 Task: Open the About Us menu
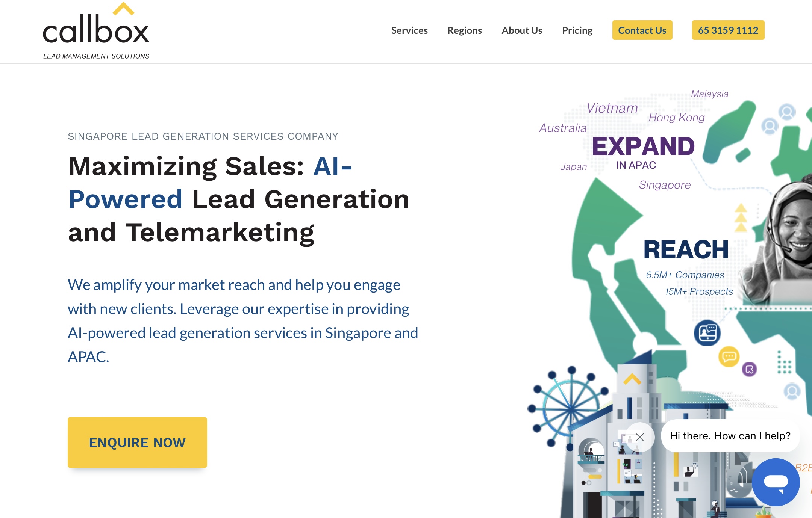click(x=522, y=30)
